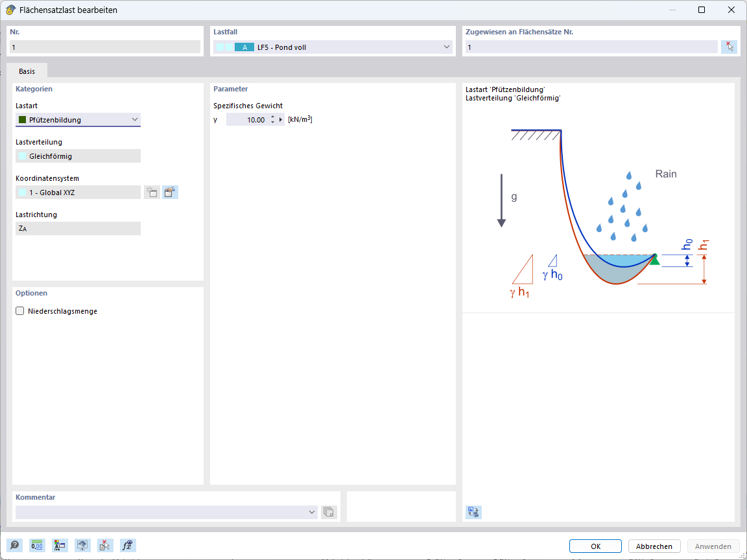Maximize the dialog window
747x560 pixels.
click(x=701, y=10)
